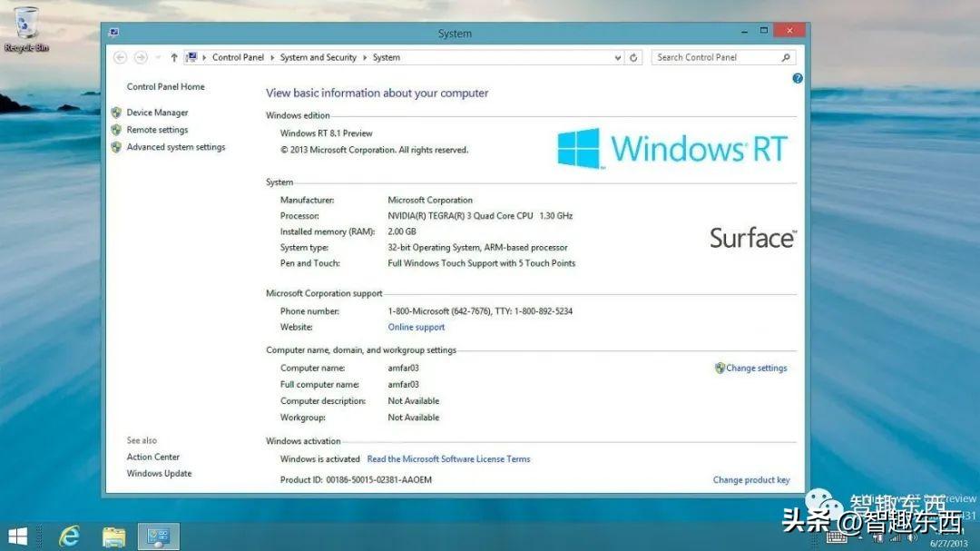The width and height of the screenshot is (980, 551).
Task: Open Help with the question mark icon
Action: click(x=798, y=78)
